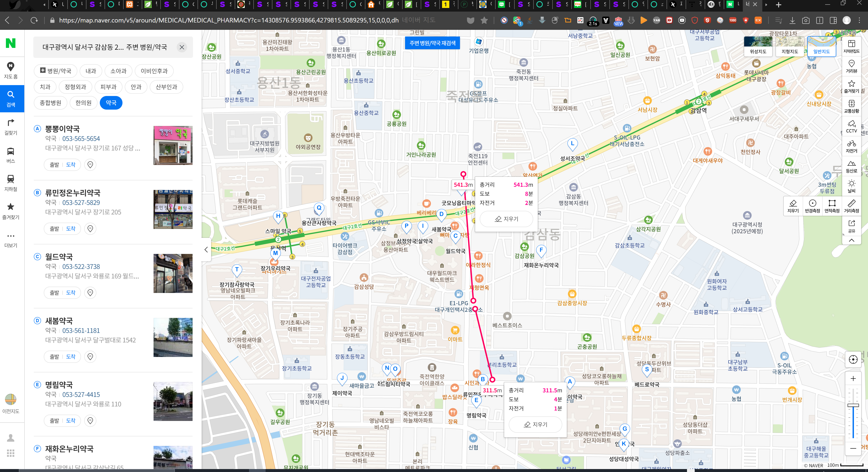The image size is (868, 472).
Task: Switch to 일반지도 standard map
Action: point(822,46)
